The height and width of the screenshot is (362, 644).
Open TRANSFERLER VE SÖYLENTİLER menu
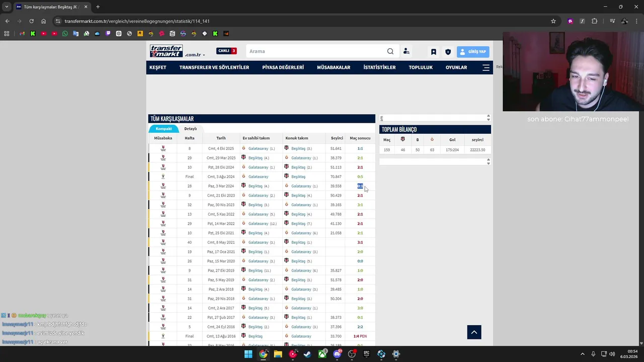point(214,67)
